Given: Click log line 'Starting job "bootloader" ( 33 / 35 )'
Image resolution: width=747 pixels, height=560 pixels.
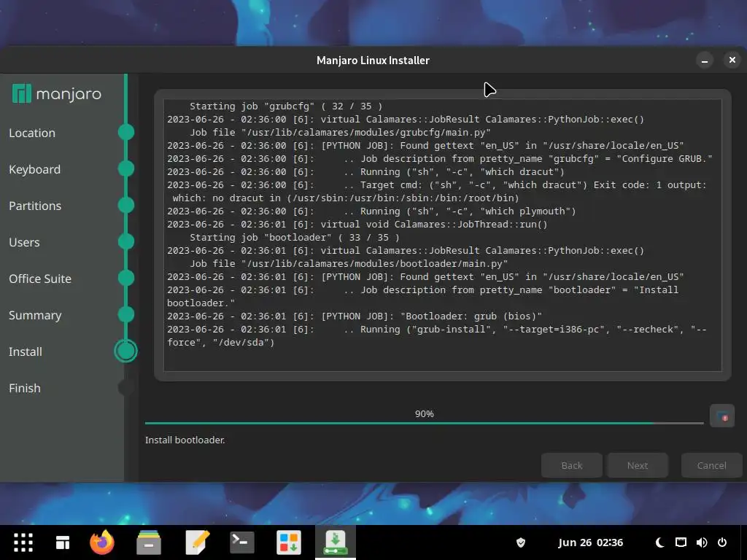Looking at the screenshot, I should coord(295,237).
